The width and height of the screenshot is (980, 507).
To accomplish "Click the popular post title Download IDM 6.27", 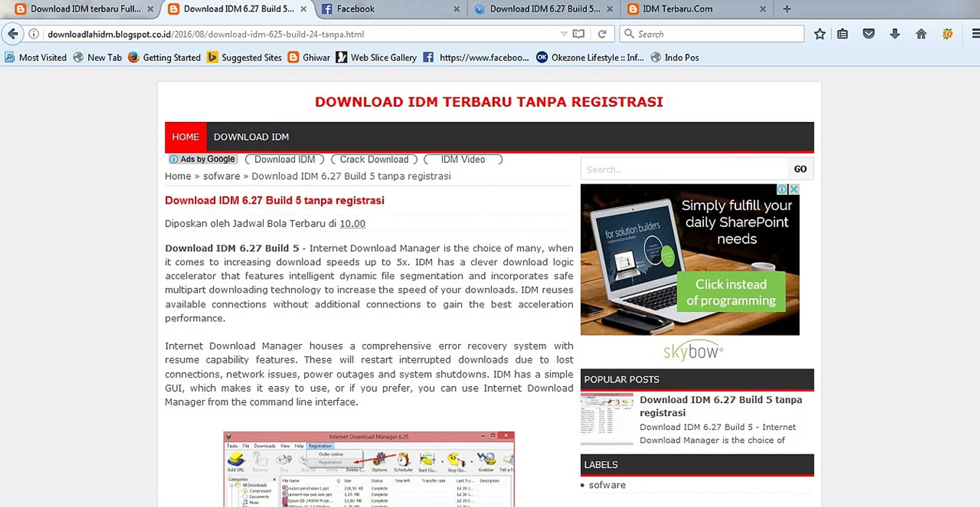I will [x=720, y=406].
